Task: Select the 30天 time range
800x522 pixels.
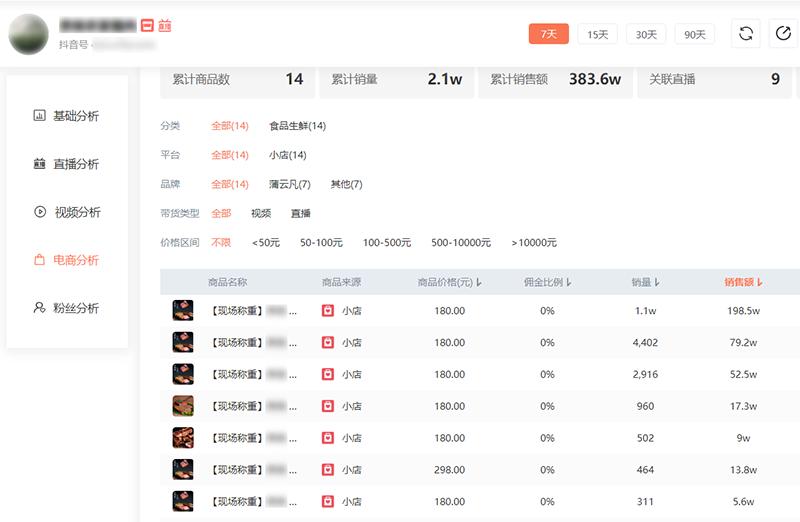Action: [646, 34]
